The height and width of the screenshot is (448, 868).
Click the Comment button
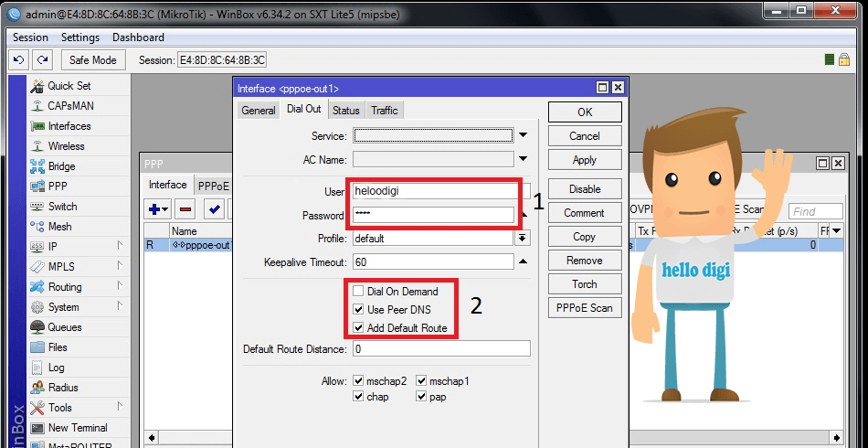point(585,213)
